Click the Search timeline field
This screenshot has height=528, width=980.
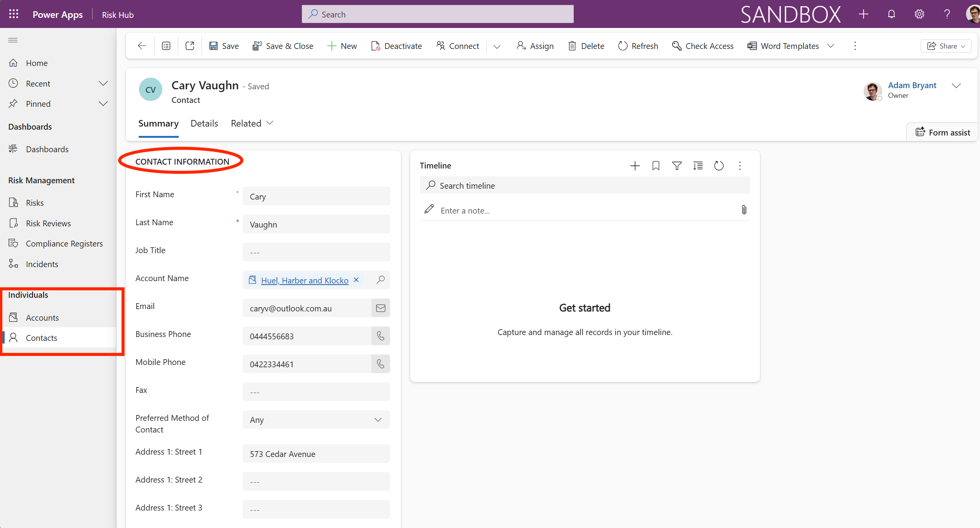click(x=585, y=186)
